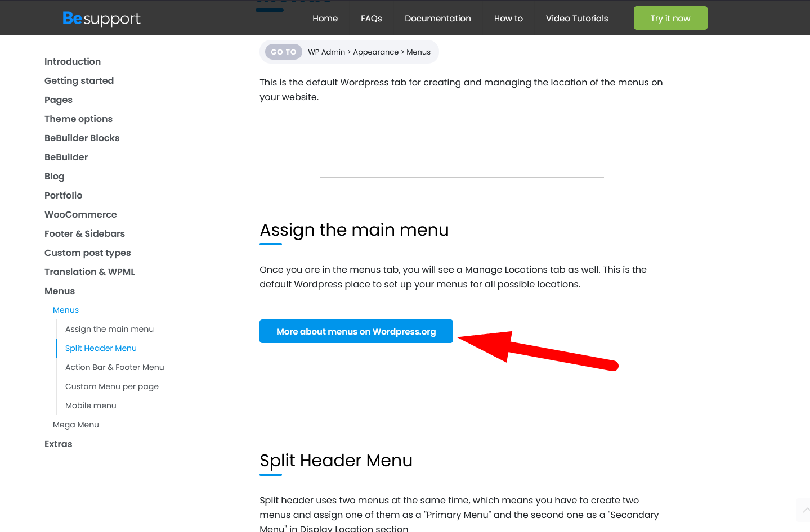Open the Extras sidebar section
Screen dimensions: 810x532
coord(59,444)
